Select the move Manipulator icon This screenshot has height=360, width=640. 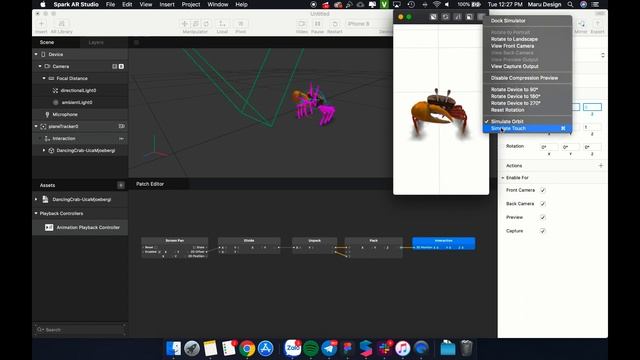(185, 24)
